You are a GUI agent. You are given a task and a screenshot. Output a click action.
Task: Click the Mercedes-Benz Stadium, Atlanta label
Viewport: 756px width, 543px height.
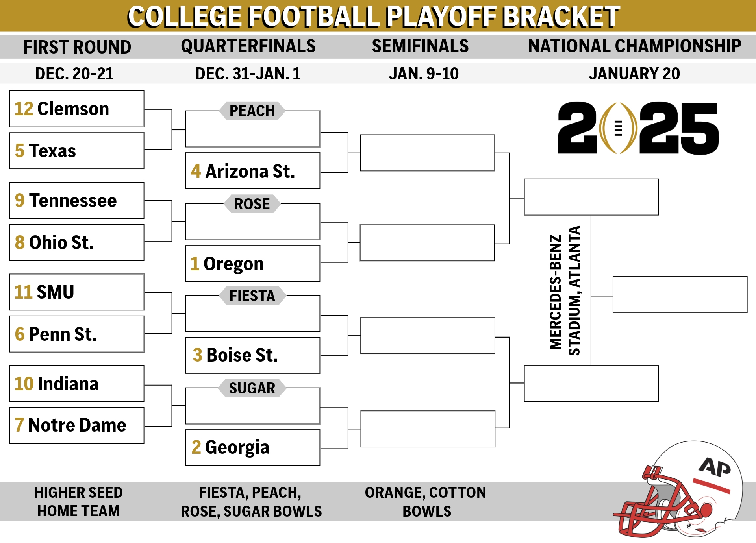click(565, 291)
